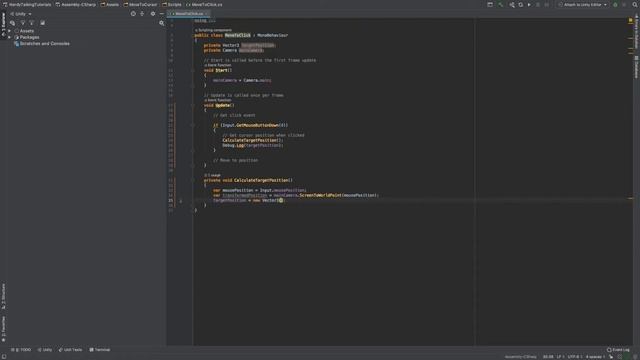Open the Unit Tests tool window
The height and width of the screenshot is (360, 640).
click(x=70, y=350)
